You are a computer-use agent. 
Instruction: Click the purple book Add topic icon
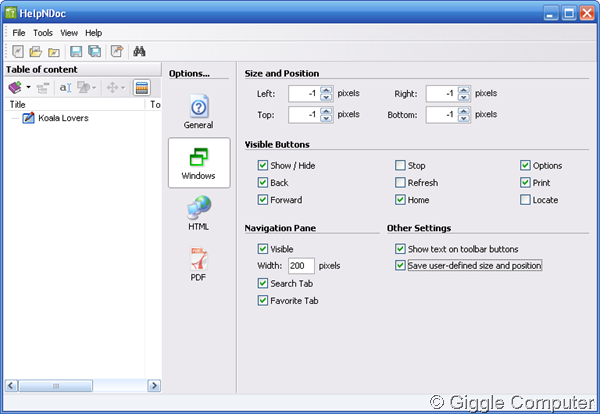click(x=15, y=88)
